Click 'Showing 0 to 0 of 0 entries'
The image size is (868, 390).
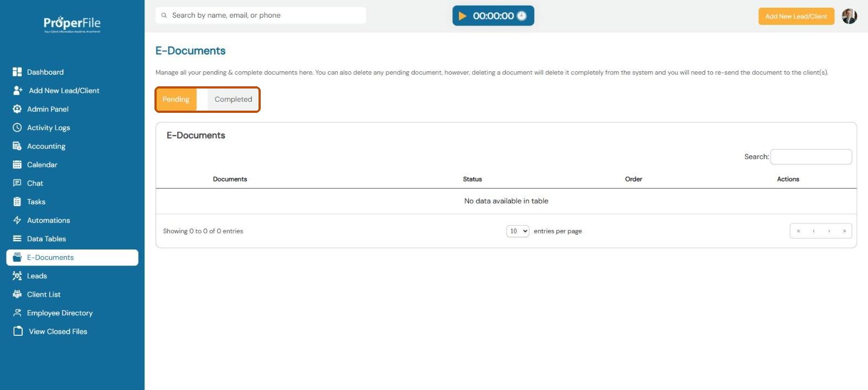(203, 231)
